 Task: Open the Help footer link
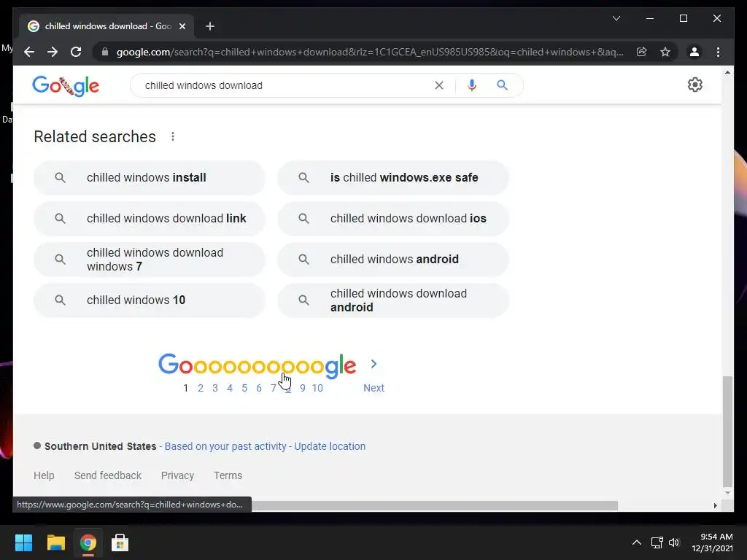point(44,475)
